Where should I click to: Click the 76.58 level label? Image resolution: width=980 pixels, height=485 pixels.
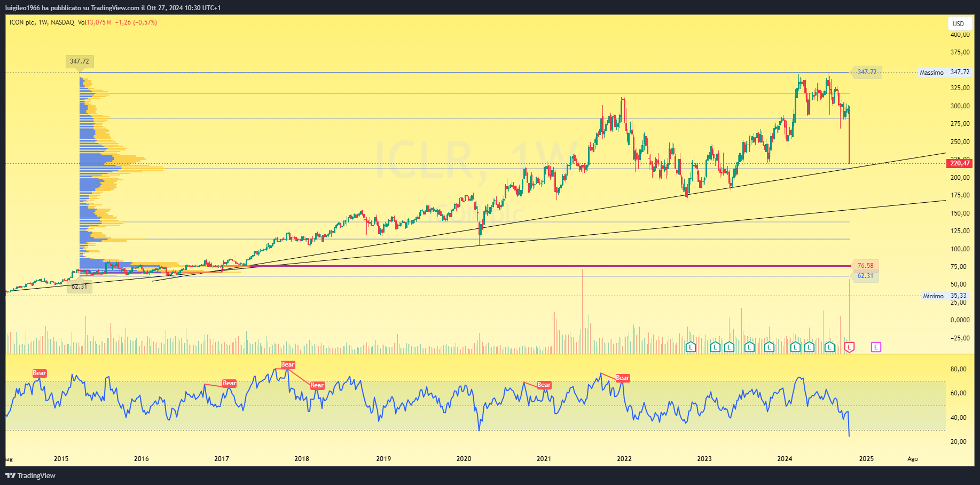(865, 266)
